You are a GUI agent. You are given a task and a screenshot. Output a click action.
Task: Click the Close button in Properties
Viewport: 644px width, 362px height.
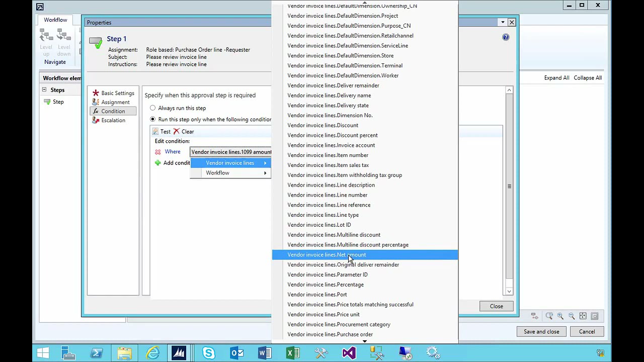(496, 306)
